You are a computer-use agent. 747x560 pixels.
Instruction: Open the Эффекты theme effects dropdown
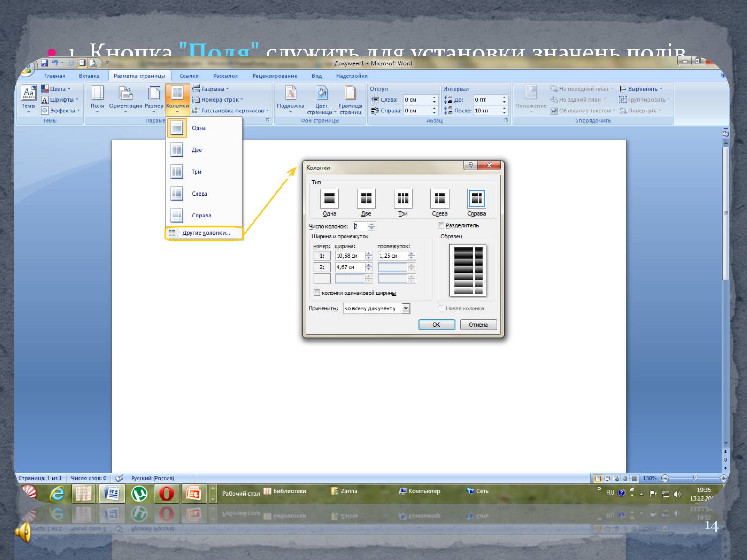pos(60,111)
